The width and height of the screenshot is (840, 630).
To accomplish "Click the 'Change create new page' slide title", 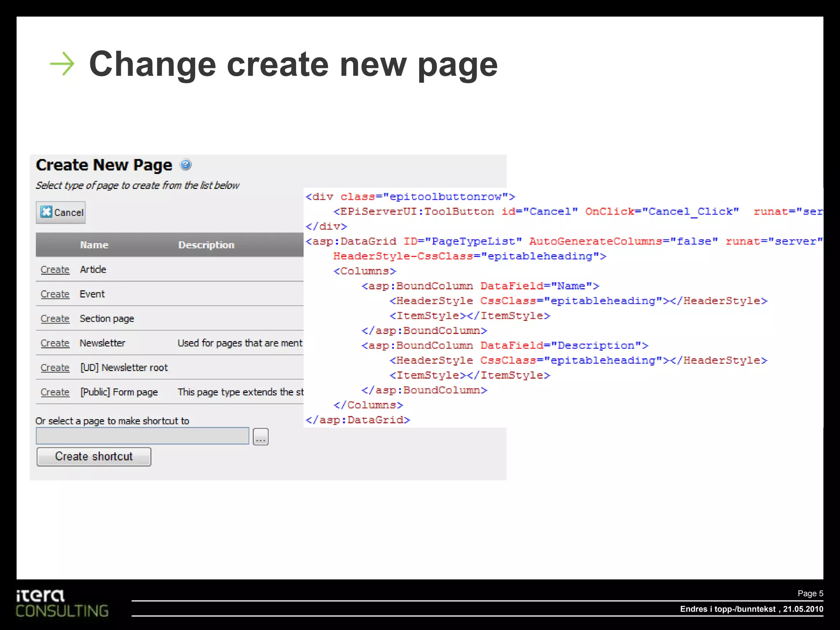I will click(293, 64).
